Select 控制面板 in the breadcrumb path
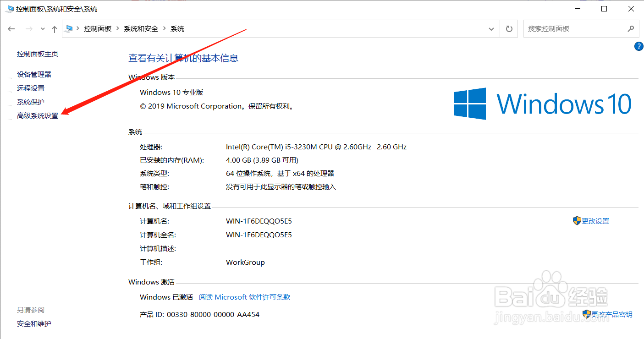Screen dimensions: 644x339 (x=98, y=28)
